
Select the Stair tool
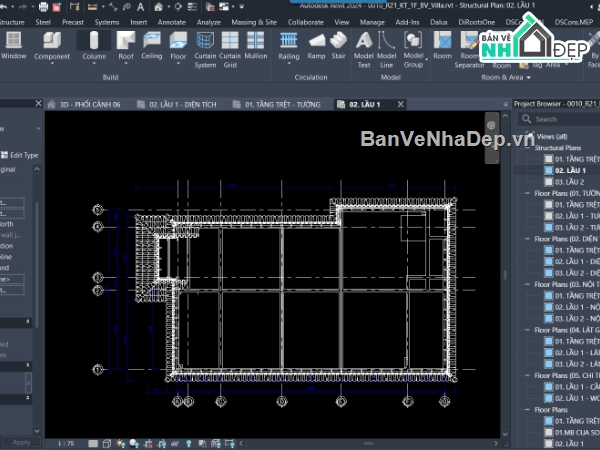[x=339, y=45]
